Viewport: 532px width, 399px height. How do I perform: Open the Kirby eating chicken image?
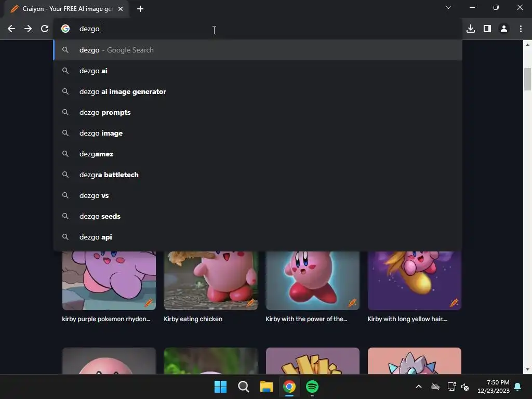(211, 281)
